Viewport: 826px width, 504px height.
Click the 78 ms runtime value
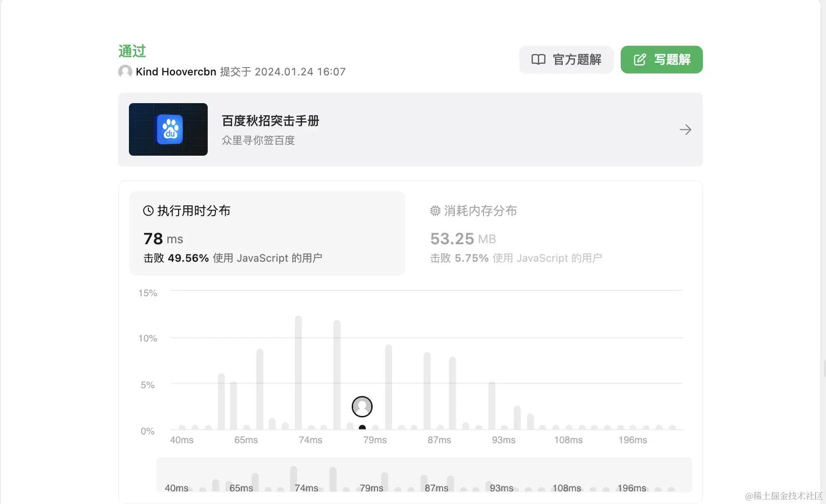coord(163,239)
